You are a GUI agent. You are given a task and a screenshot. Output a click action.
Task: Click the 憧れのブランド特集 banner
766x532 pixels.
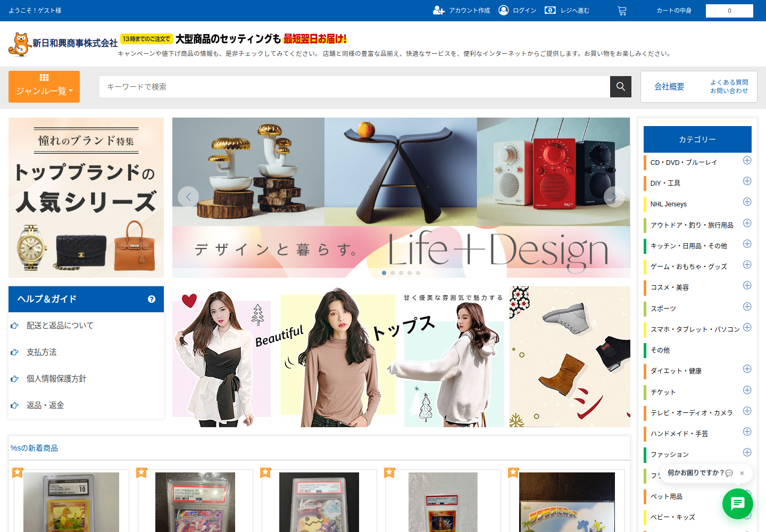pyautogui.click(x=86, y=197)
